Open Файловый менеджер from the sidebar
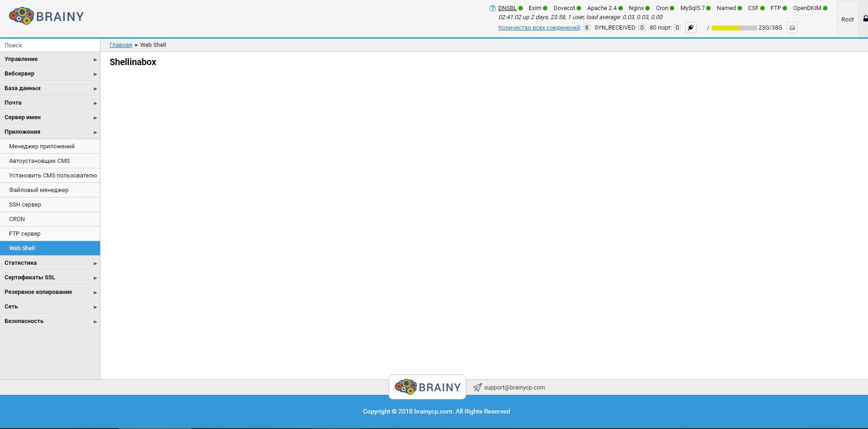The height and width of the screenshot is (429, 868). pos(39,190)
